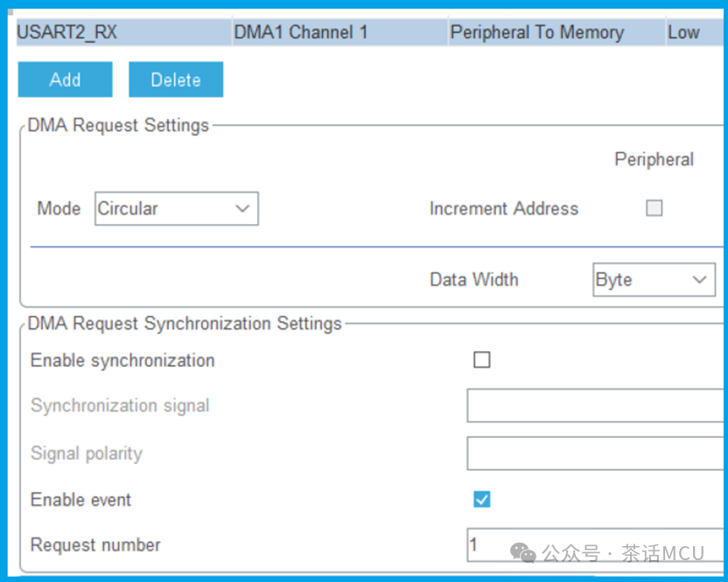This screenshot has height=582, width=728.
Task: Uncheck the Enable event checkbox
Action: pos(481,499)
